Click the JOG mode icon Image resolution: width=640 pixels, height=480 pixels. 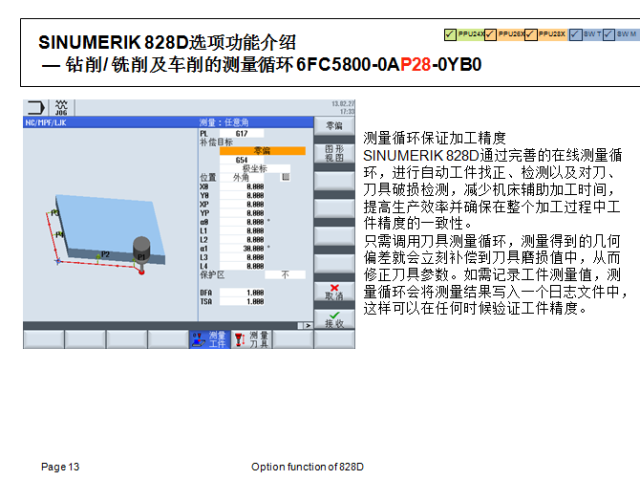[x=61, y=108]
